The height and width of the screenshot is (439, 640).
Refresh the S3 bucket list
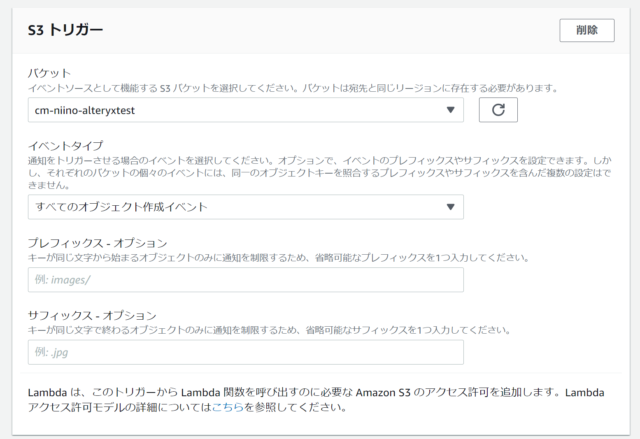pyautogui.click(x=498, y=110)
